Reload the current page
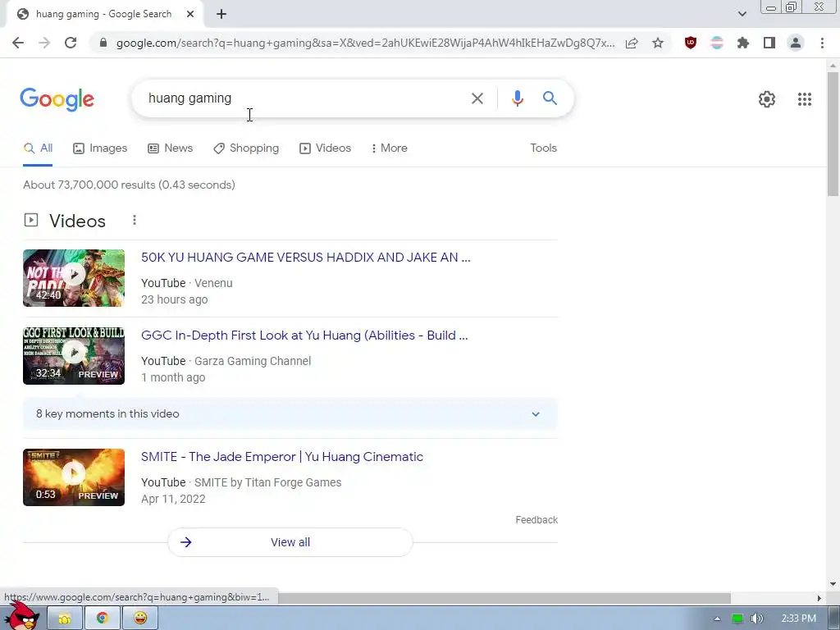This screenshot has width=840, height=630. click(71, 43)
